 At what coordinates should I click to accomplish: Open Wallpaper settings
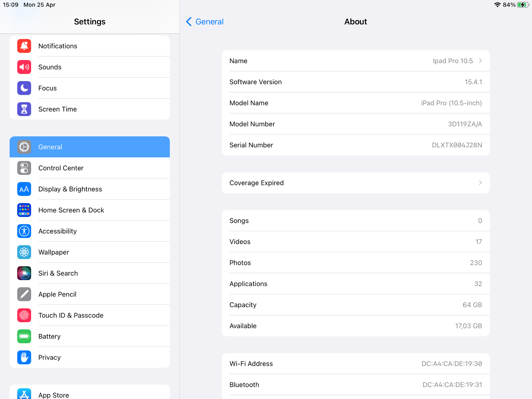(90, 252)
